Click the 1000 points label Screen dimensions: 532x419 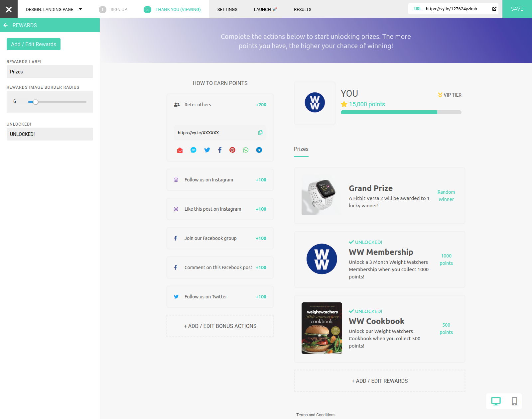point(446,260)
